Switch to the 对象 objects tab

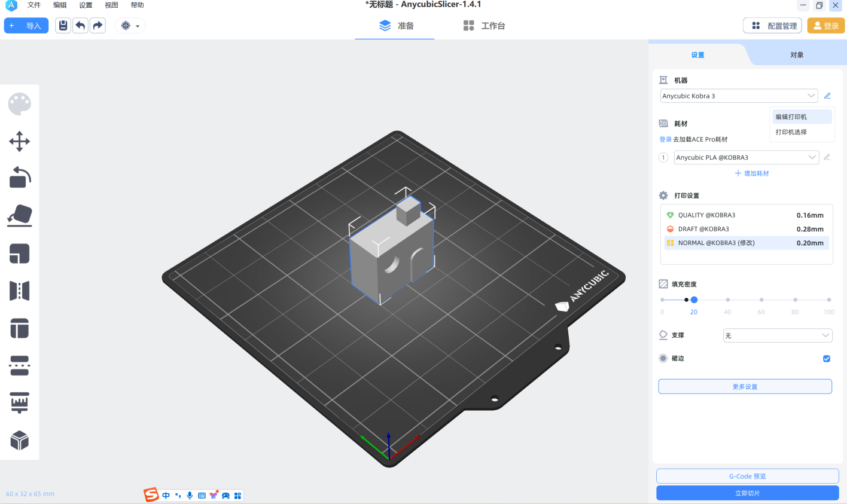(x=797, y=55)
